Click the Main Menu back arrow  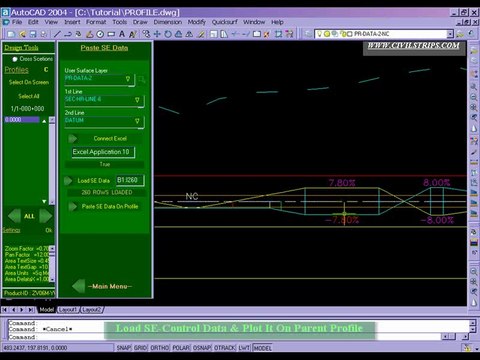tap(79, 286)
